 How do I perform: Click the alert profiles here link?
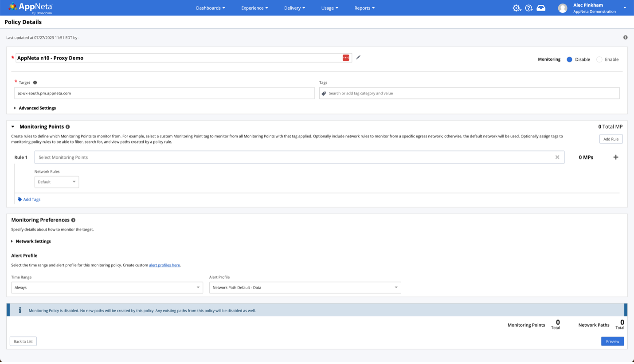click(164, 265)
